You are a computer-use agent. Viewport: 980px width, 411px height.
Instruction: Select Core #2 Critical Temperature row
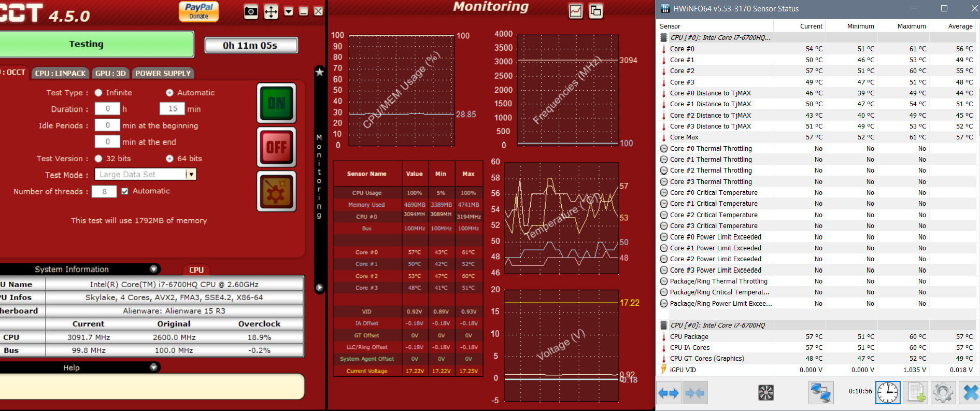[x=818, y=215]
